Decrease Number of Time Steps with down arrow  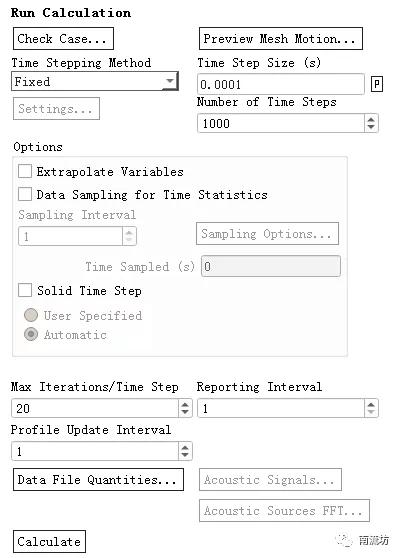[371, 127]
